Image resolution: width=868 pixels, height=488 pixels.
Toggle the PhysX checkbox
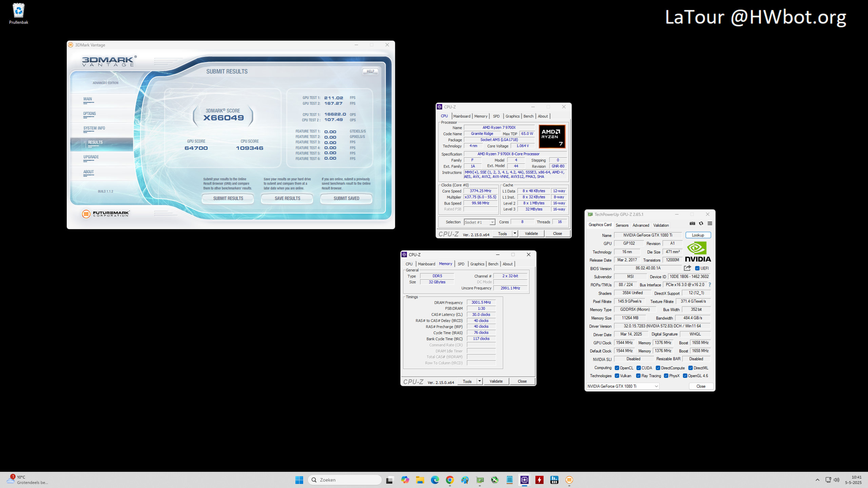coord(666,376)
